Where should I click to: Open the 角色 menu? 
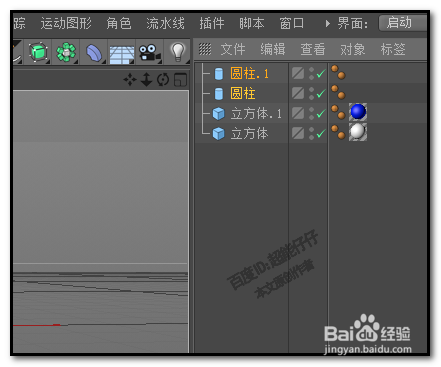pyautogui.click(x=119, y=23)
